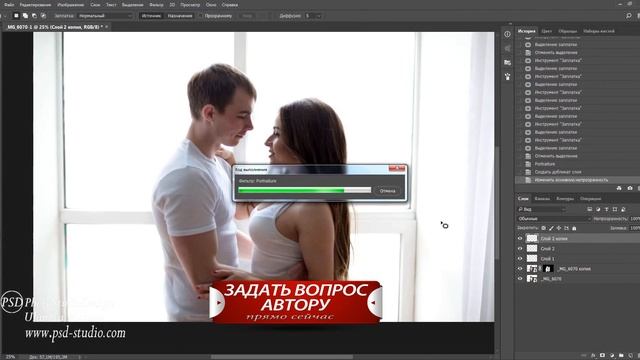Click shape layer filter icon
This screenshot has height=360, width=640.
pyautogui.click(x=615, y=209)
